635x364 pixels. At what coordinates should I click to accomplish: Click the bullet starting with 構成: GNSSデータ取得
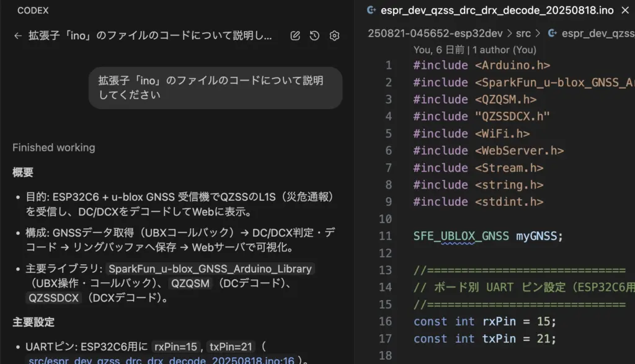pos(180,240)
